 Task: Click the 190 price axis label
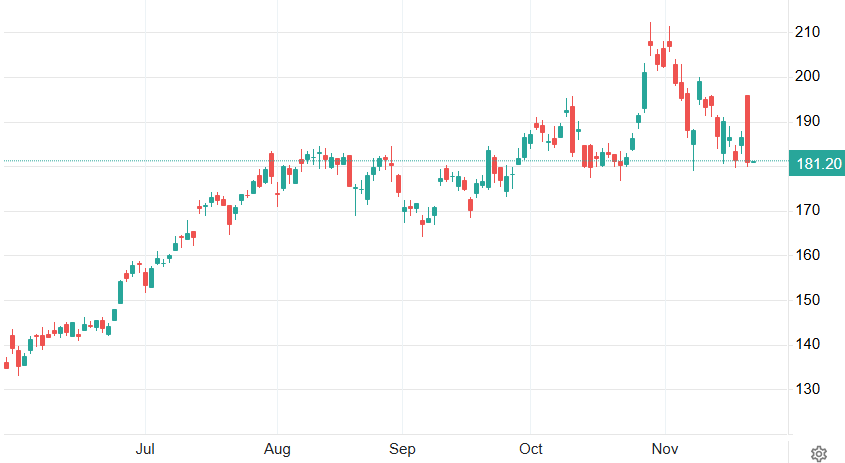807,122
